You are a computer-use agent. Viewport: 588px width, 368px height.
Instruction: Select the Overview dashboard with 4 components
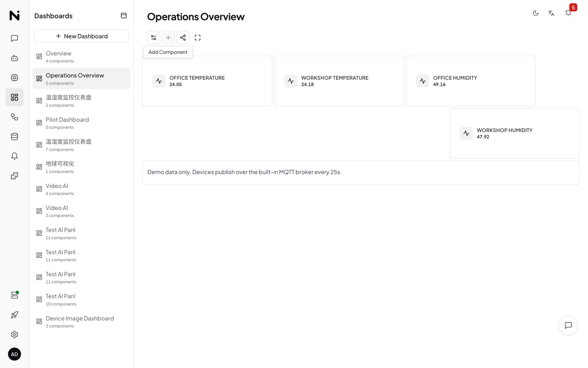81,56
